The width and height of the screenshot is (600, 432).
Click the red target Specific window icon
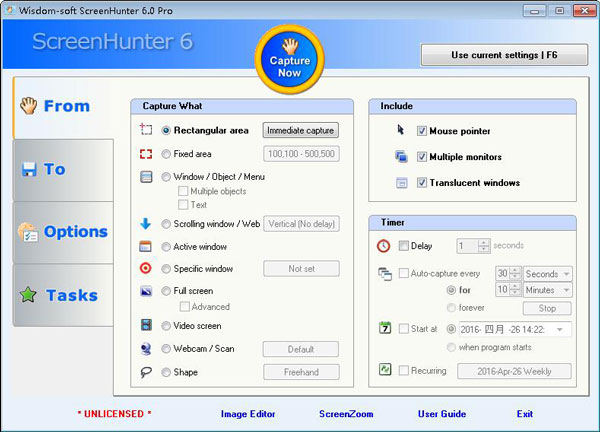pyautogui.click(x=145, y=268)
